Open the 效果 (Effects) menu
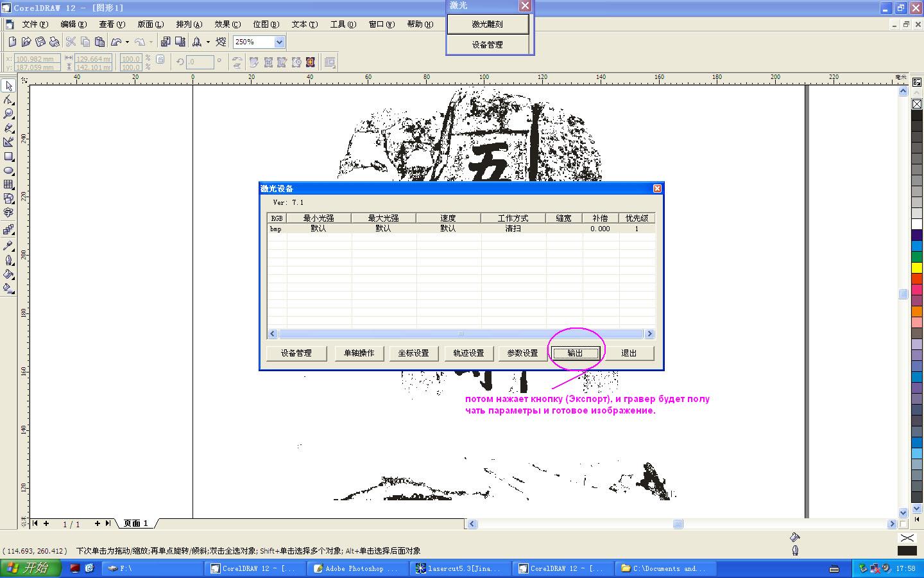Viewport: 924px width, 578px height. coord(227,24)
